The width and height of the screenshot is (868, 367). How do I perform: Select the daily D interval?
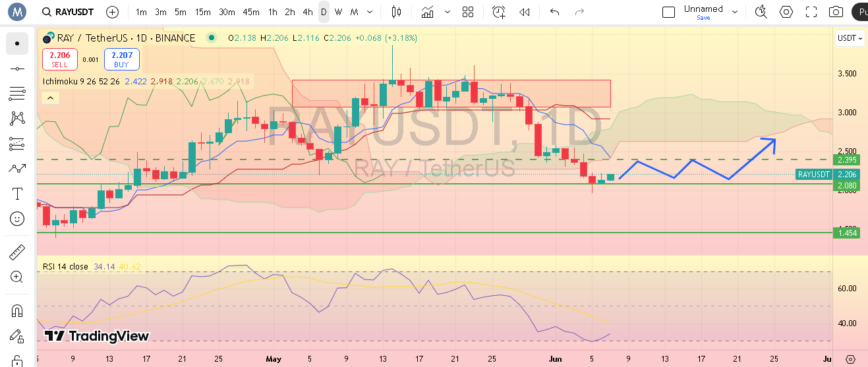click(324, 12)
